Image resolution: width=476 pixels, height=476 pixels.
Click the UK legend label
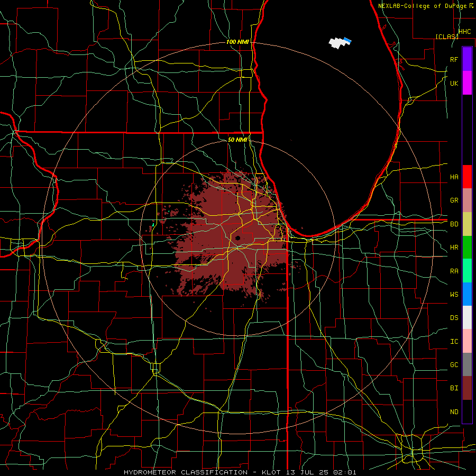pos(454,83)
